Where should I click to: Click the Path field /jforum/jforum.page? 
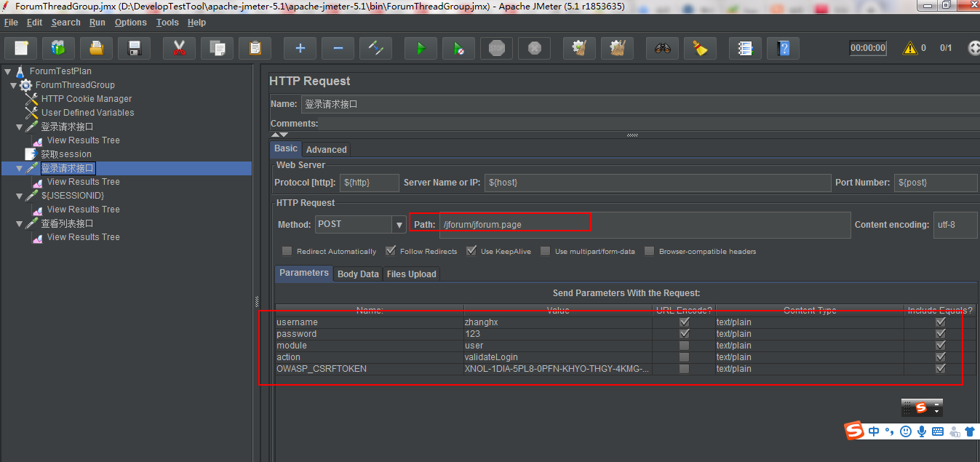(x=645, y=225)
